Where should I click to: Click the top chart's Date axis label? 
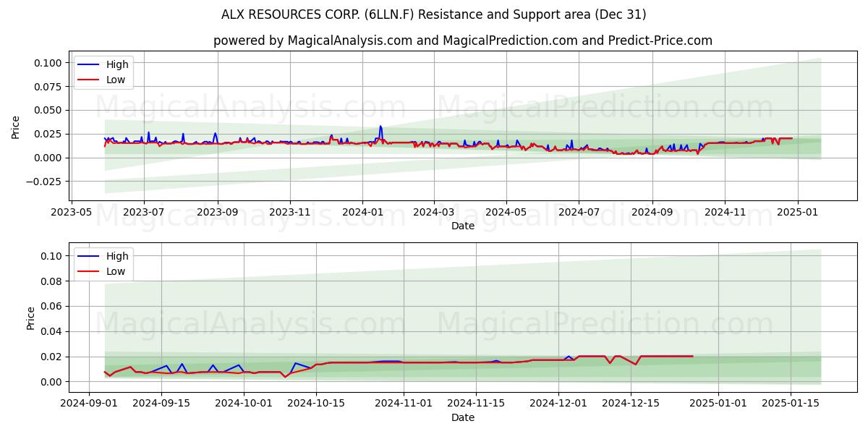tap(463, 226)
